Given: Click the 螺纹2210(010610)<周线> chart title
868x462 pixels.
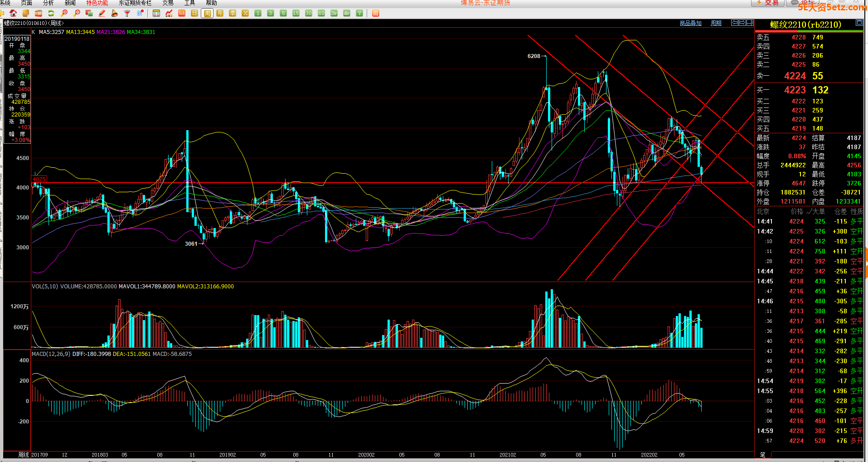Looking at the screenshot, I should tap(34, 23).
